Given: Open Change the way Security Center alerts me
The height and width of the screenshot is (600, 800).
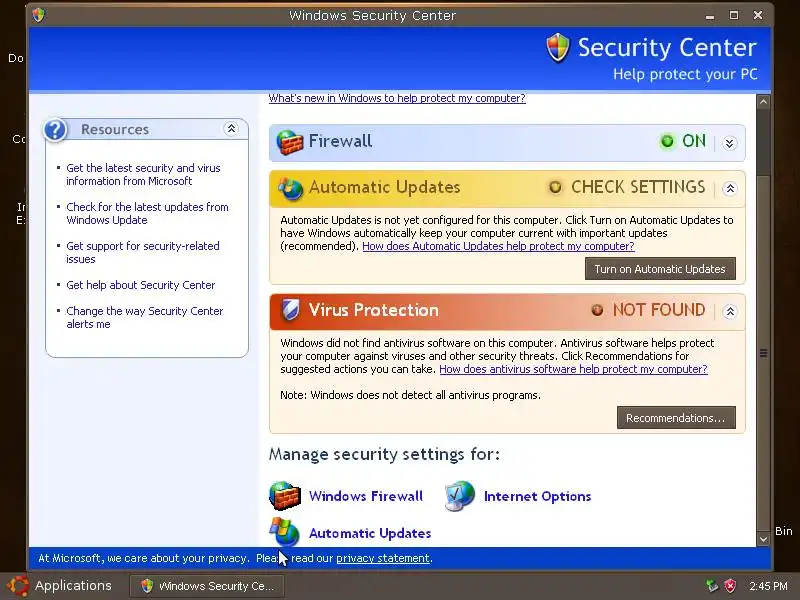Looking at the screenshot, I should point(145,317).
